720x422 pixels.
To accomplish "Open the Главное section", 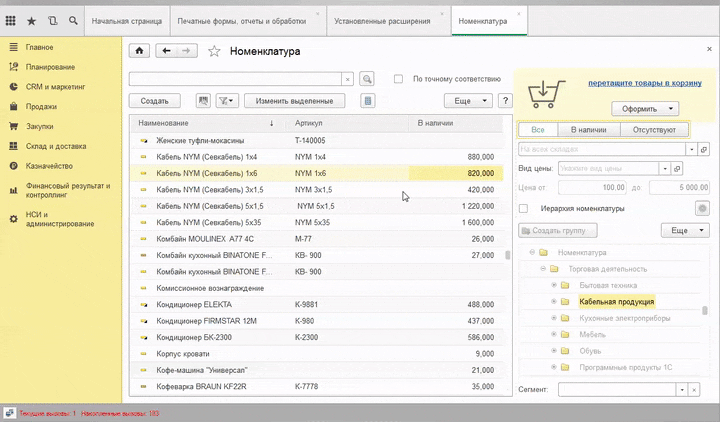I will click(x=39, y=47).
